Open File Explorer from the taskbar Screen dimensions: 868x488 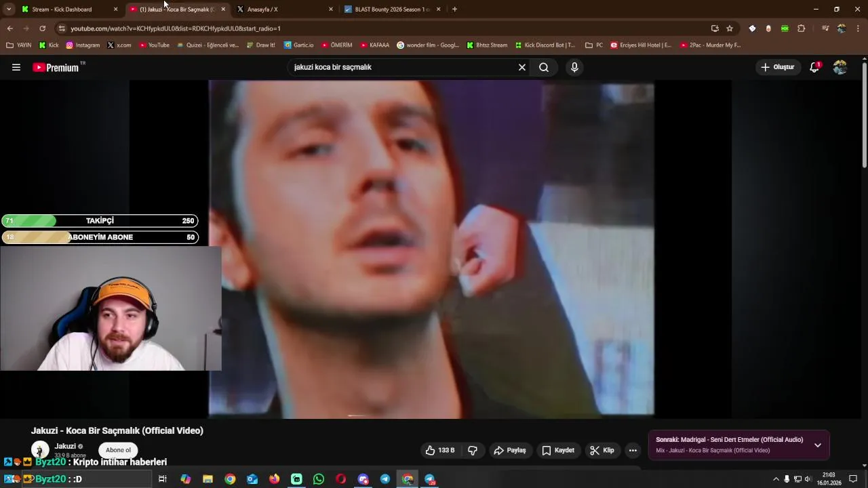click(208, 479)
